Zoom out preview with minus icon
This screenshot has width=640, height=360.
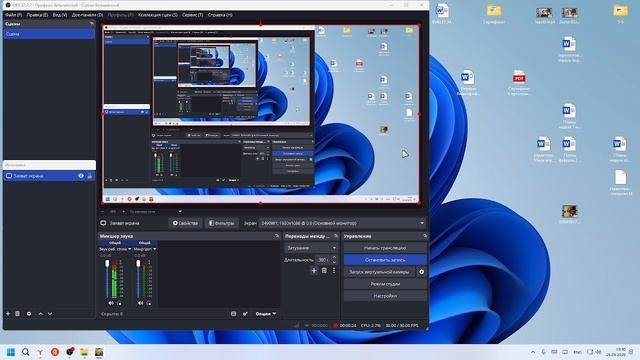[102, 211]
